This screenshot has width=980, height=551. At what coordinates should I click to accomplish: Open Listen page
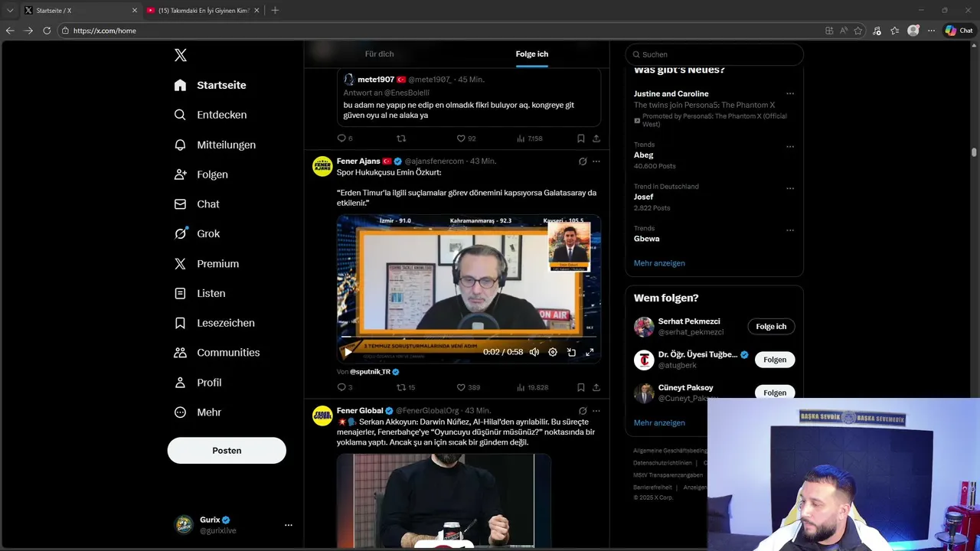[200, 293]
